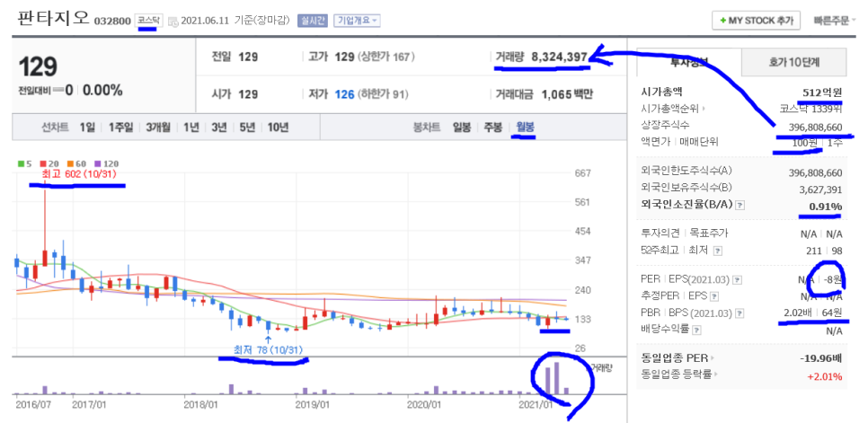Click the 동일업종 PER value -19.96배
This screenshot has width=868, height=423.
pos(821,358)
